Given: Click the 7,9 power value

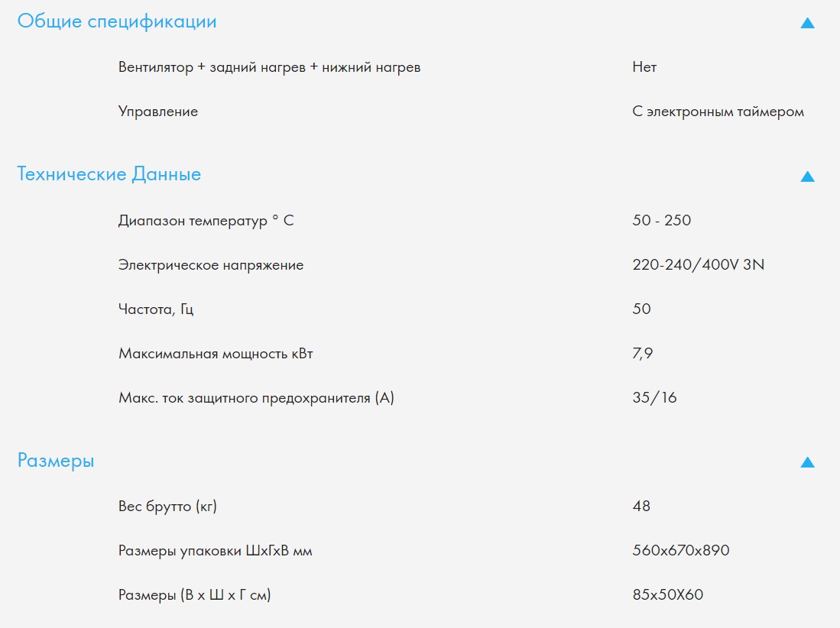Looking at the screenshot, I should [642, 354].
